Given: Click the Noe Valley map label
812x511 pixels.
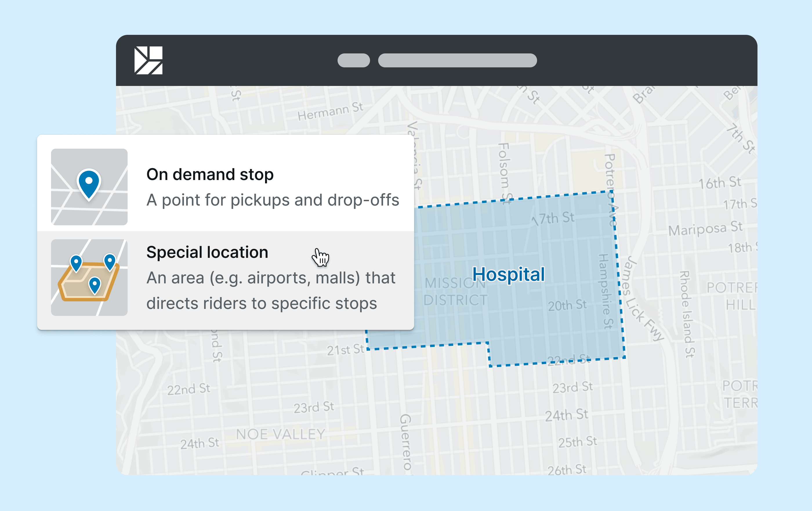Looking at the screenshot, I should tap(280, 434).
